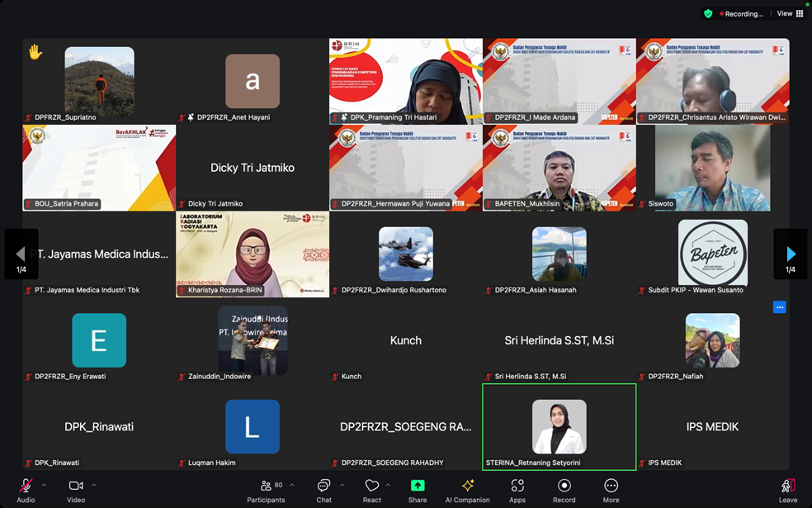Expand the Participants chevron menu
The height and width of the screenshot is (508, 812).
coord(292,485)
